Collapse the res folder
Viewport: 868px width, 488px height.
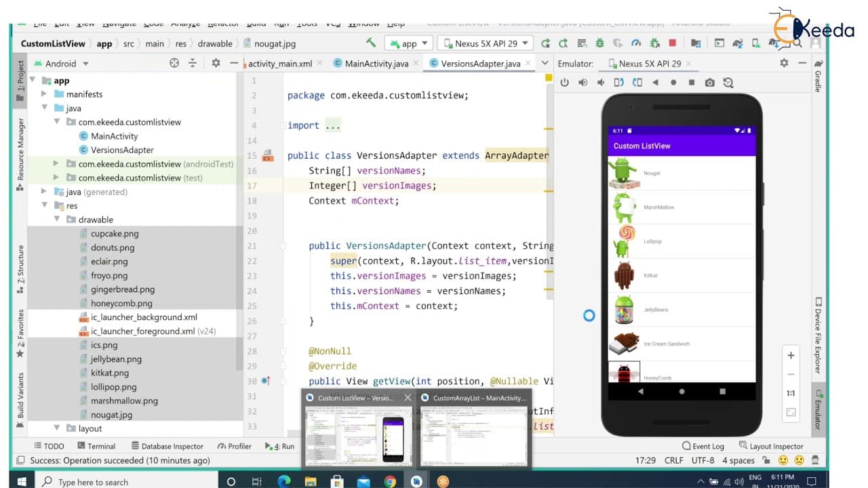[44, 205]
